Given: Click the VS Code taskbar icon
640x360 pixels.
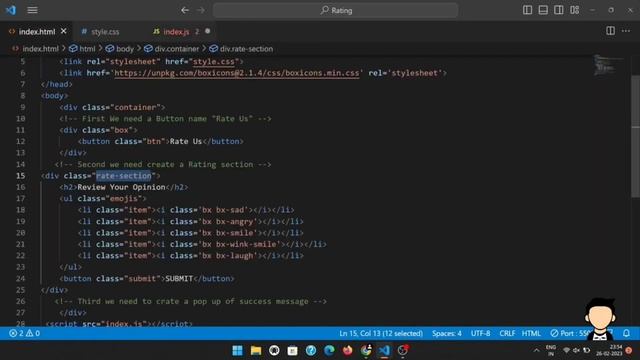Looking at the screenshot, I should point(384,350).
